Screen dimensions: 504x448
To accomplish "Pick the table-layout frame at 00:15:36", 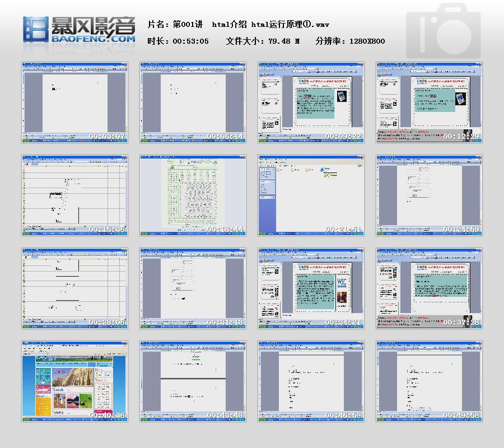I will click(75, 195).
